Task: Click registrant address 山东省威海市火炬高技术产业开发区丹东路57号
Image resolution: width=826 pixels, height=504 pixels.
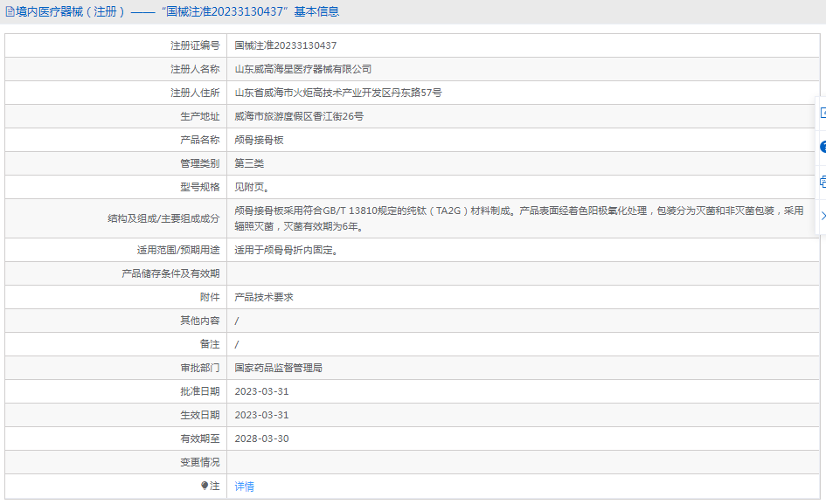Action: [x=338, y=93]
